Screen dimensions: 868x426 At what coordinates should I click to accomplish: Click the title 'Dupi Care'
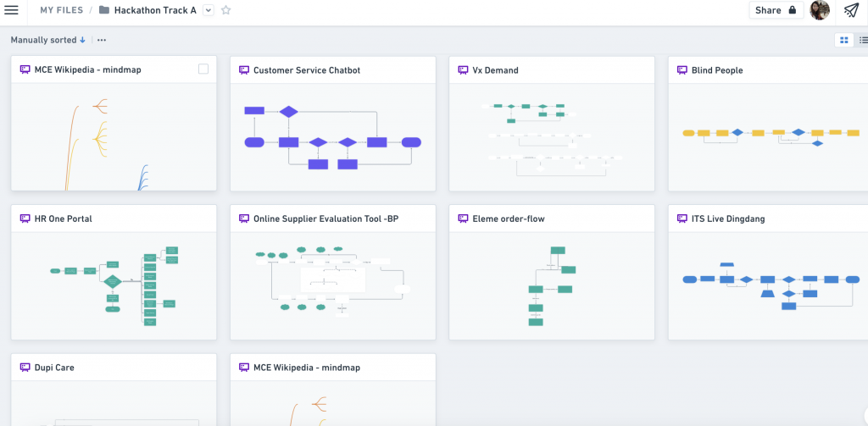pos(54,368)
